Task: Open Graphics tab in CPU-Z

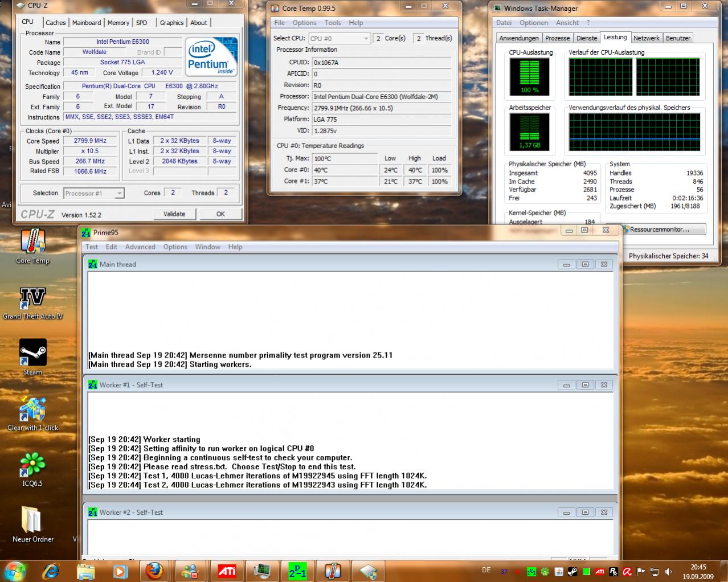Action: click(x=171, y=23)
